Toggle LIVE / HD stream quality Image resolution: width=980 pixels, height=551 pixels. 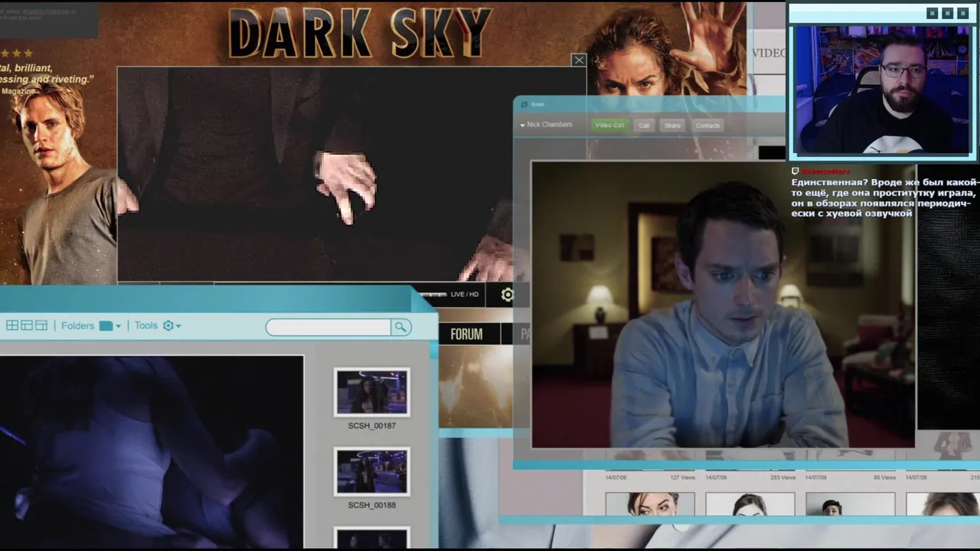465,295
